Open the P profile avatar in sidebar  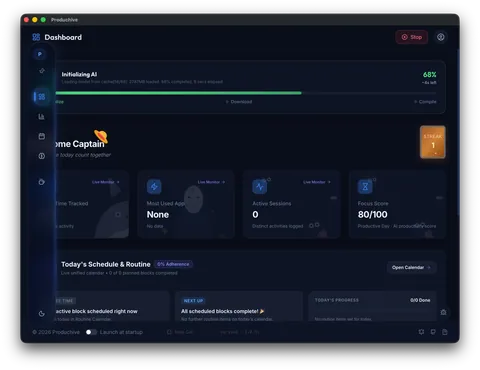(x=40, y=54)
